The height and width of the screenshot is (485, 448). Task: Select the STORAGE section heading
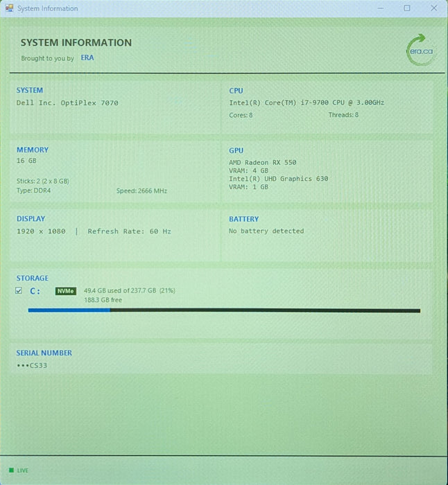(33, 278)
